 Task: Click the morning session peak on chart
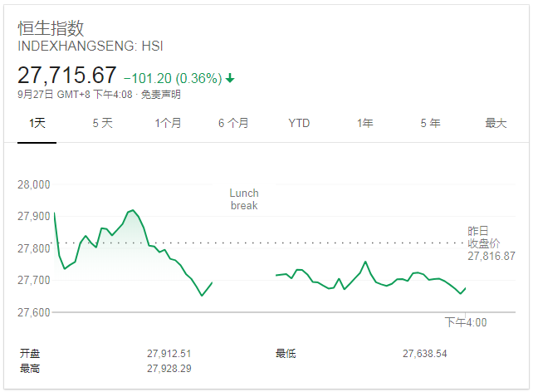pos(133,210)
